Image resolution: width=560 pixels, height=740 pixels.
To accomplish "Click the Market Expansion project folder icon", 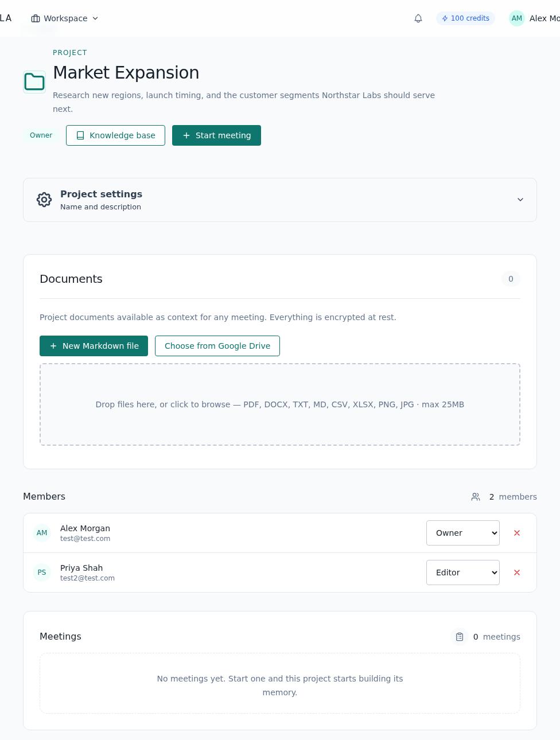I will [34, 82].
